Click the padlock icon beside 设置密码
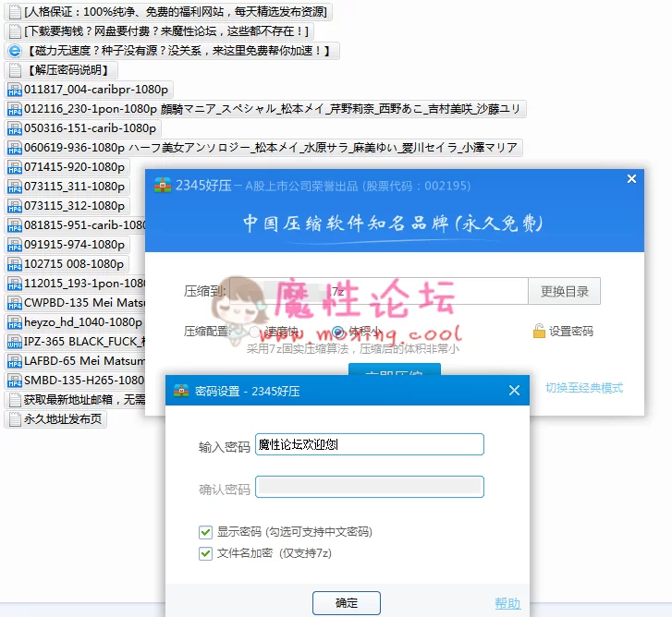The width and height of the screenshot is (672, 617). 539,331
